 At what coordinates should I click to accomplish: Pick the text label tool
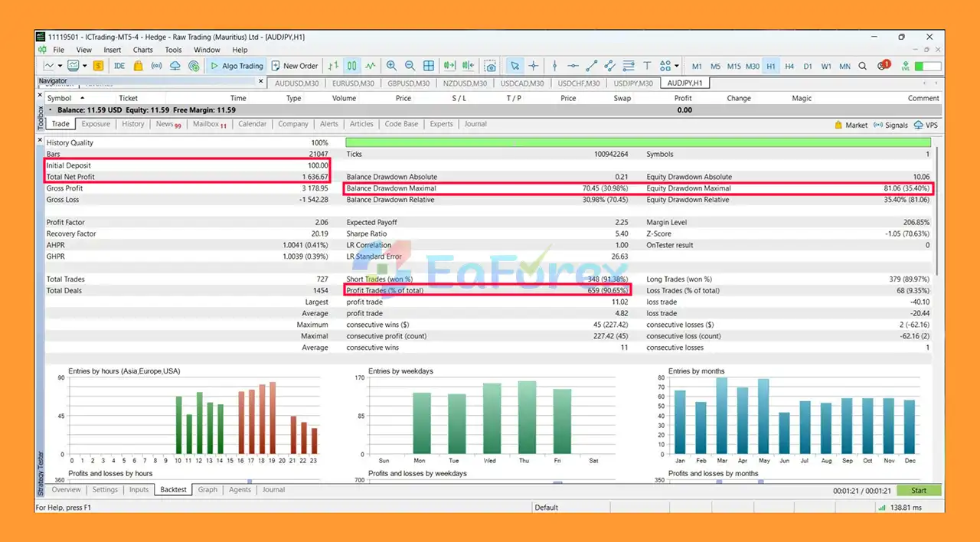click(647, 66)
